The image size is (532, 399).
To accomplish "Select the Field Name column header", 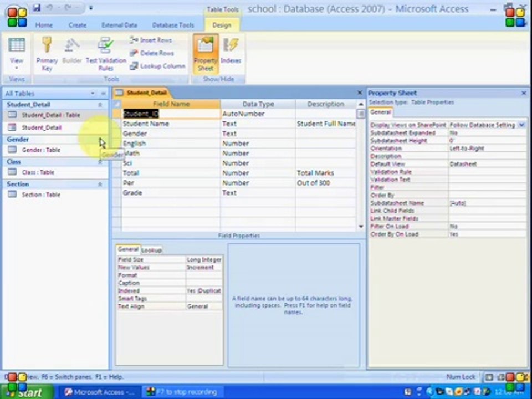I will coord(171,104).
